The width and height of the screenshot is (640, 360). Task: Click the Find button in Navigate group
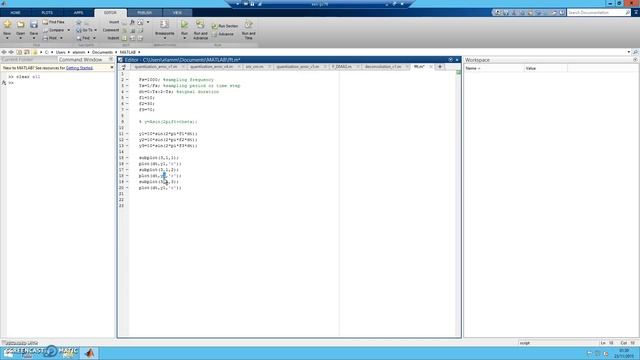[x=83, y=38]
